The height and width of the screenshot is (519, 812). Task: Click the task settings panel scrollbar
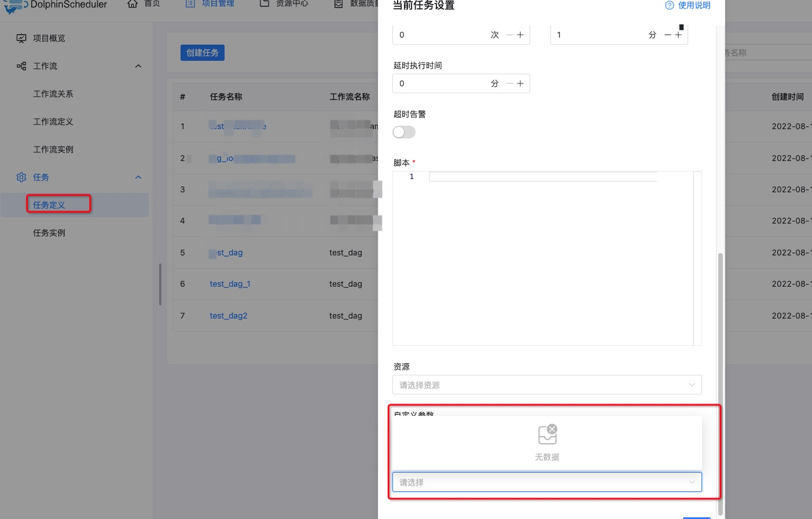click(721, 383)
